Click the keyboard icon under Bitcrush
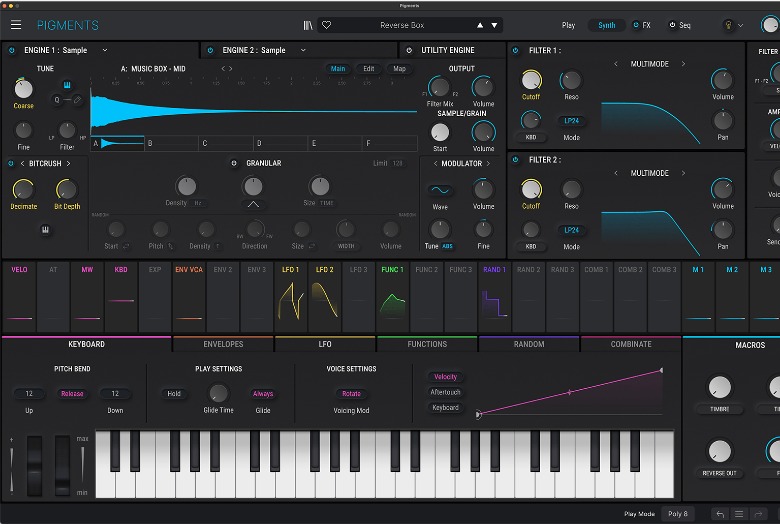 [45, 229]
